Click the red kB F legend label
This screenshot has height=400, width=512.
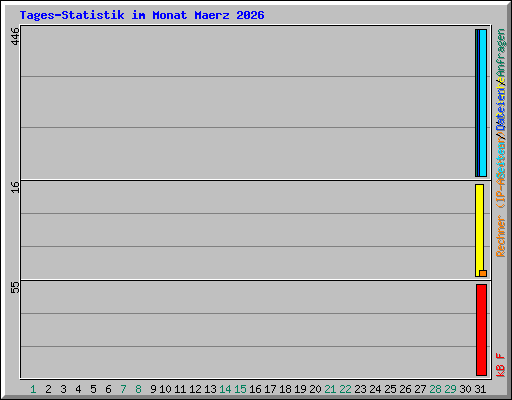point(501,365)
